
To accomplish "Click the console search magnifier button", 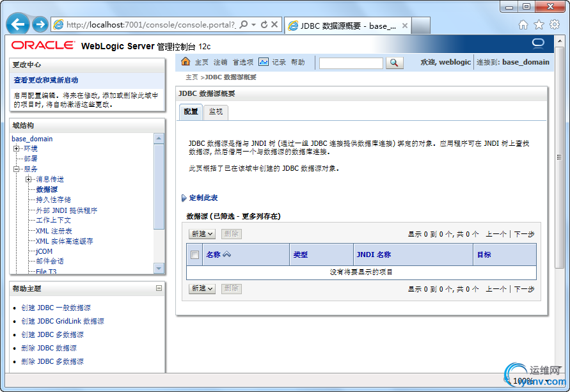I will 394,63.
